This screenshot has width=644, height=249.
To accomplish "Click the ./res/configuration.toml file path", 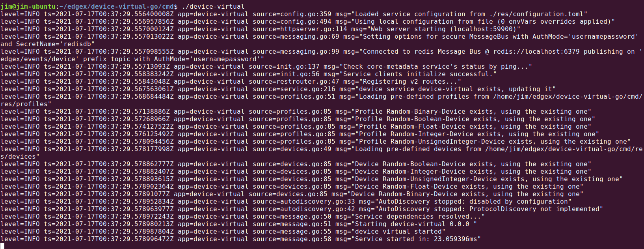I will (536, 14).
